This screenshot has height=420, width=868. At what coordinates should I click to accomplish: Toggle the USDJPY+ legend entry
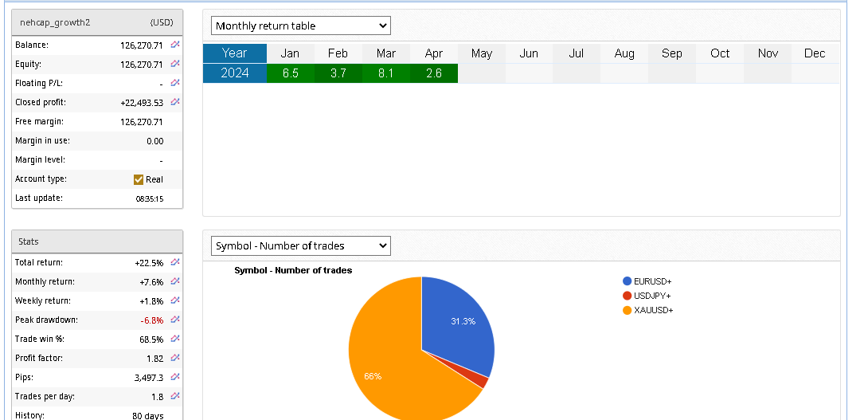(x=652, y=296)
